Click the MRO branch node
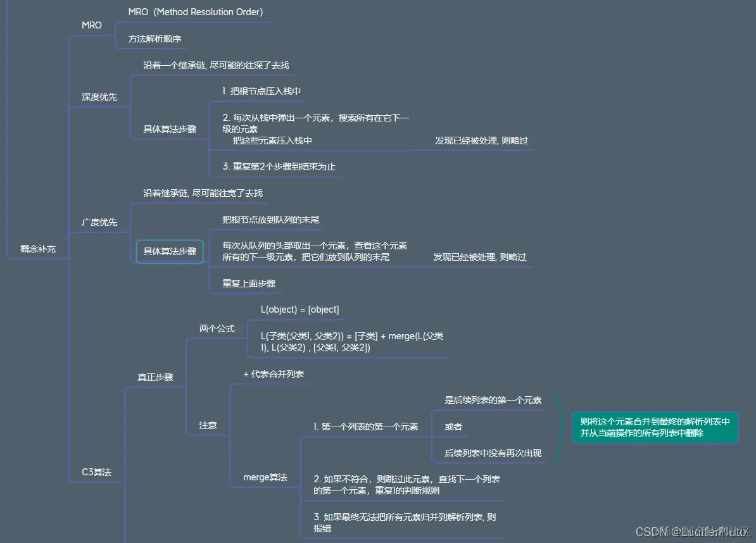 (x=91, y=25)
